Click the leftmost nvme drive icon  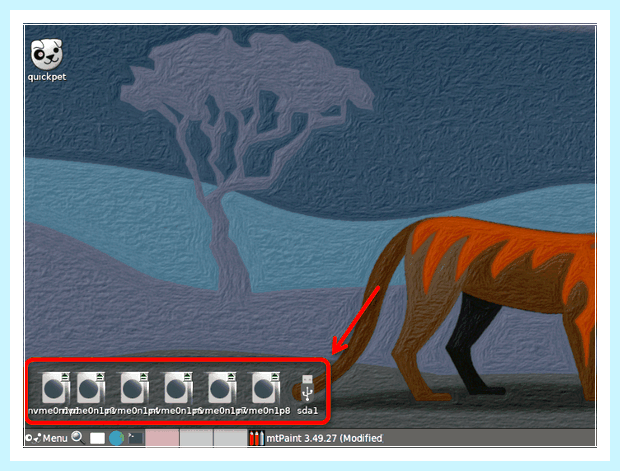pyautogui.click(x=56, y=388)
